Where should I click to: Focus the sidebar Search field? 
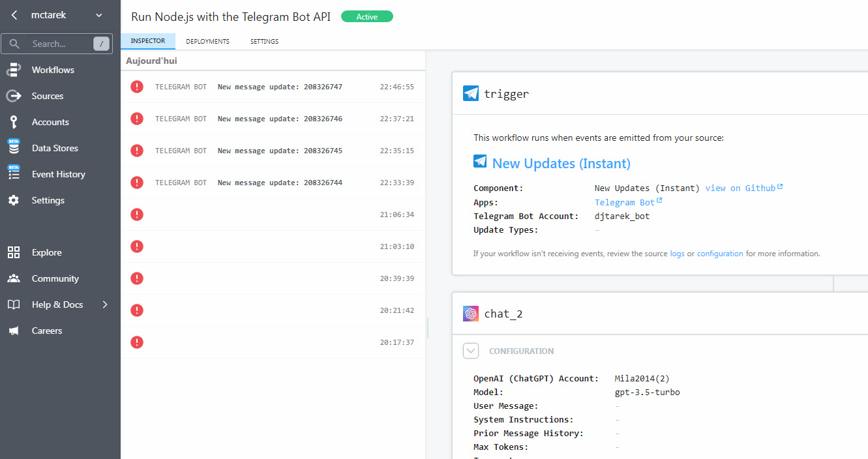[57, 44]
